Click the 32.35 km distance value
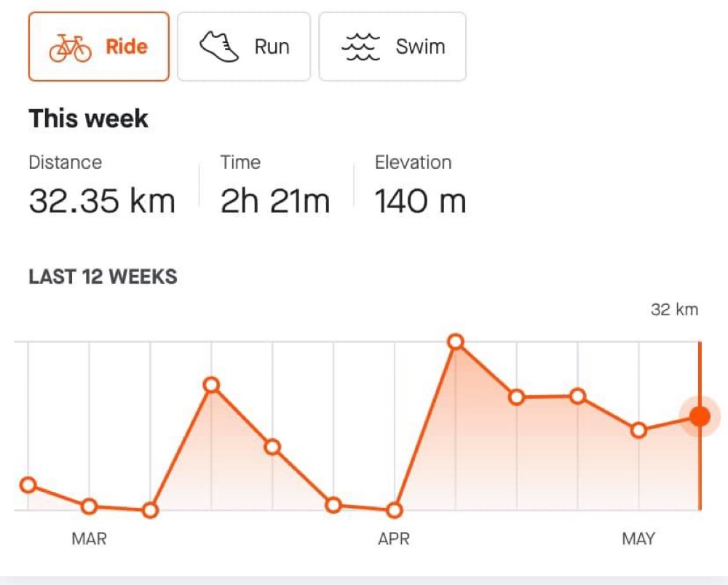The width and height of the screenshot is (728, 585). coord(102,201)
